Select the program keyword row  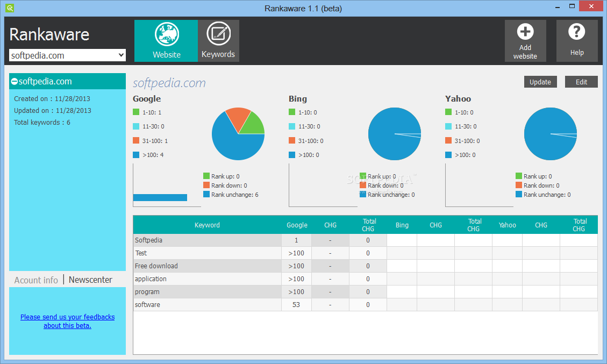click(x=365, y=291)
